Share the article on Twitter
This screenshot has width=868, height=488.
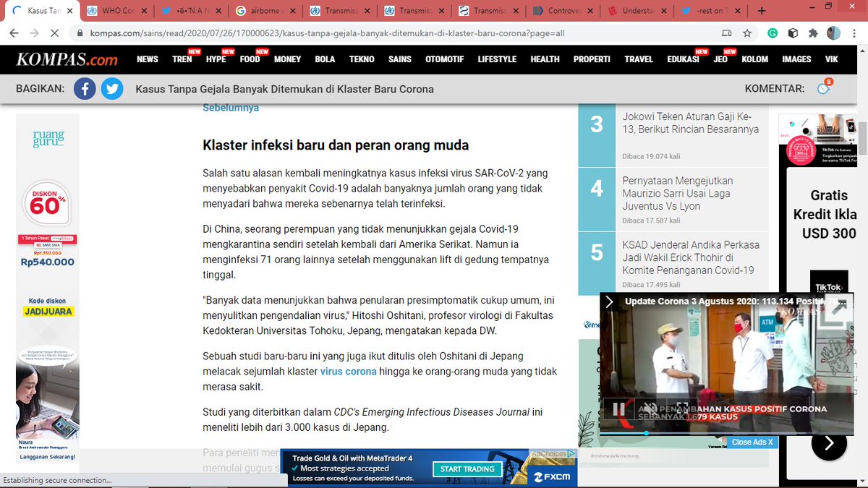click(112, 89)
